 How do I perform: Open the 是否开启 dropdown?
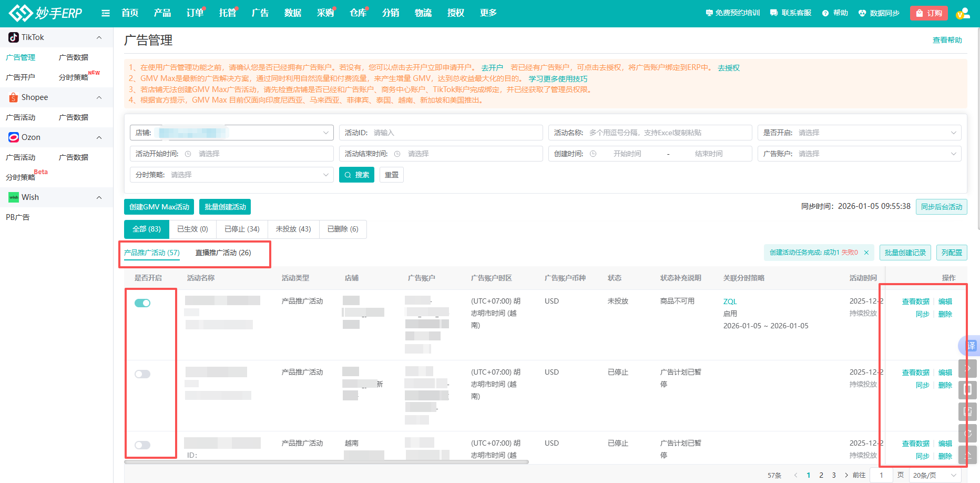coord(860,133)
